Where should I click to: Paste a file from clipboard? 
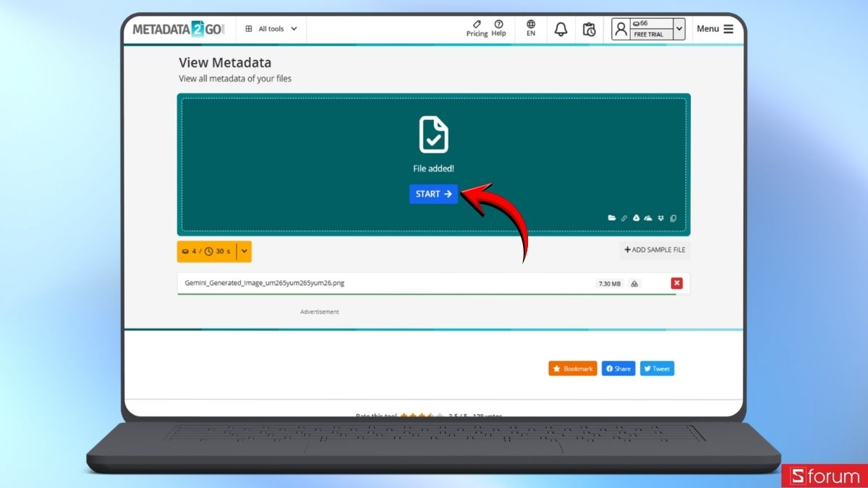pyautogui.click(x=673, y=218)
